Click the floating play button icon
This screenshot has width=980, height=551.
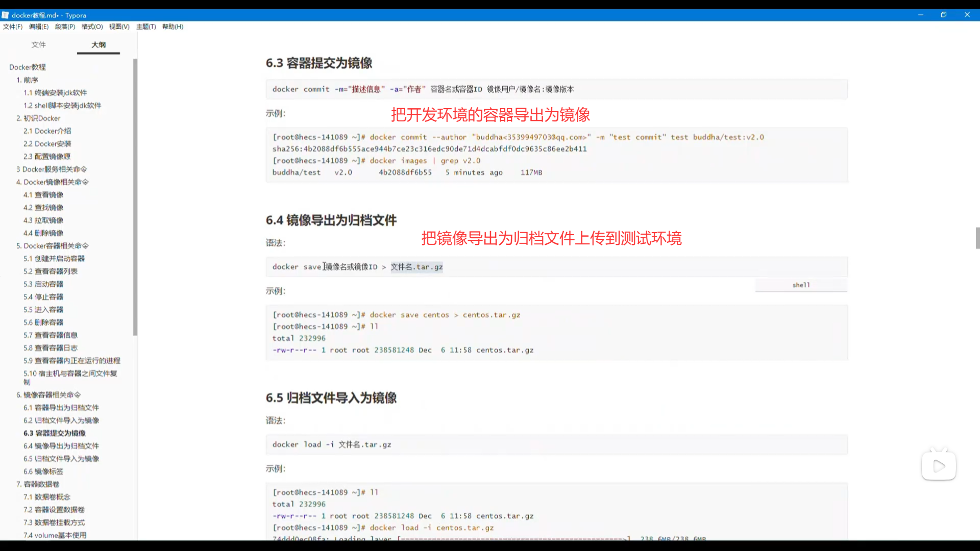[939, 466]
